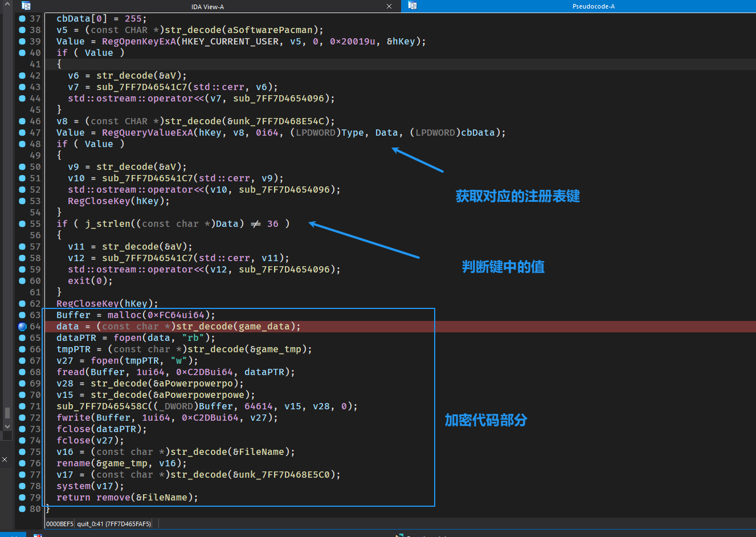Image resolution: width=756 pixels, height=537 pixels.
Task: Click the breakpoint marker beside line 40
Action: pyautogui.click(x=22, y=53)
